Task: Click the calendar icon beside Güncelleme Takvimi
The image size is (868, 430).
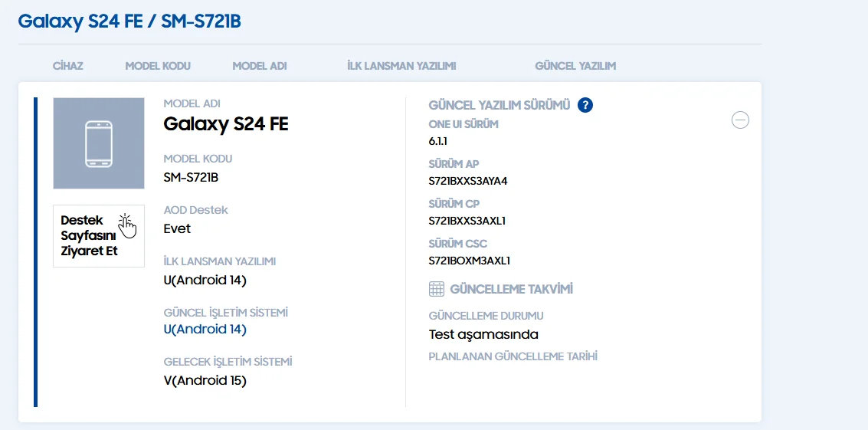Action: coord(437,289)
